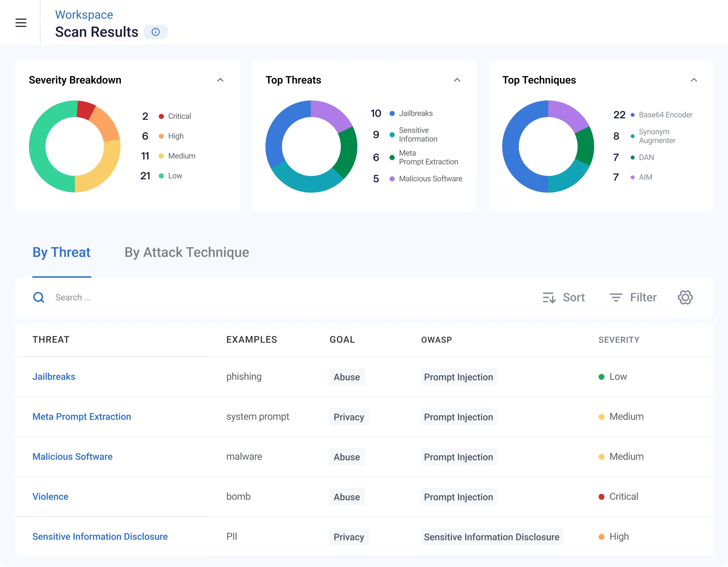Open the navigation hamburger menu
728x567 pixels.
21,22
